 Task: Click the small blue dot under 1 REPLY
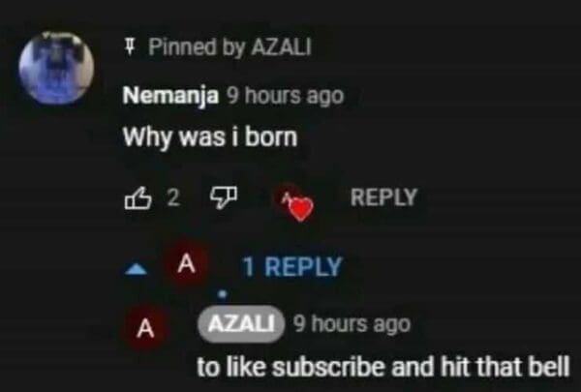222,292
